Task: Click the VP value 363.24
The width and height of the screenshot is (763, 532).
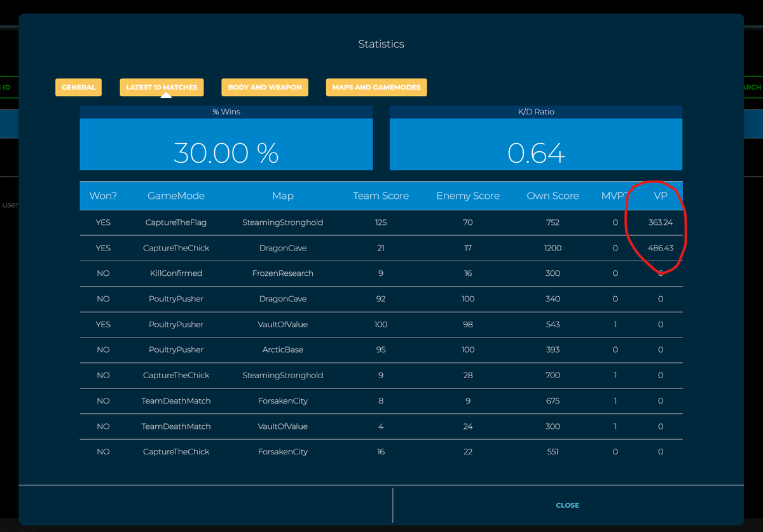Action: point(661,222)
